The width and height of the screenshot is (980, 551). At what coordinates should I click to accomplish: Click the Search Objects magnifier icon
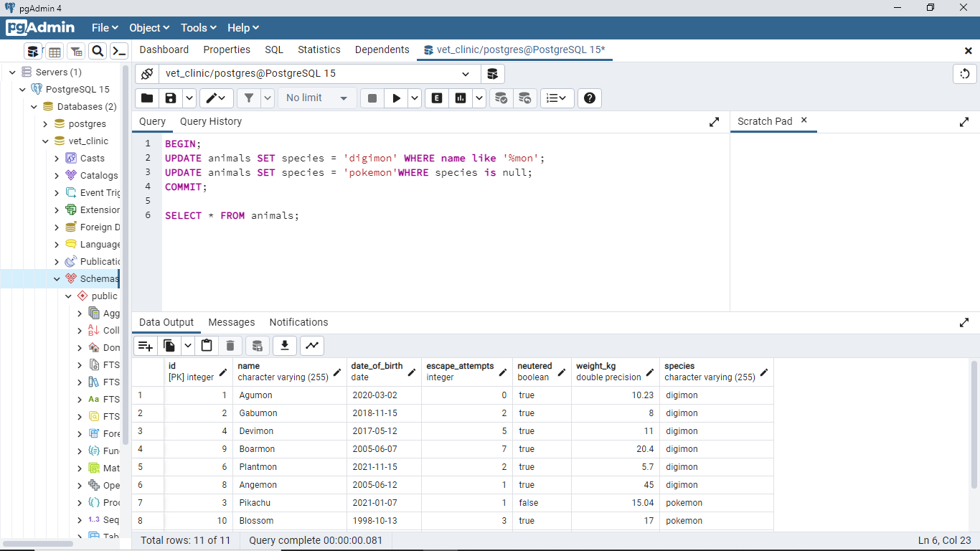[x=98, y=51]
